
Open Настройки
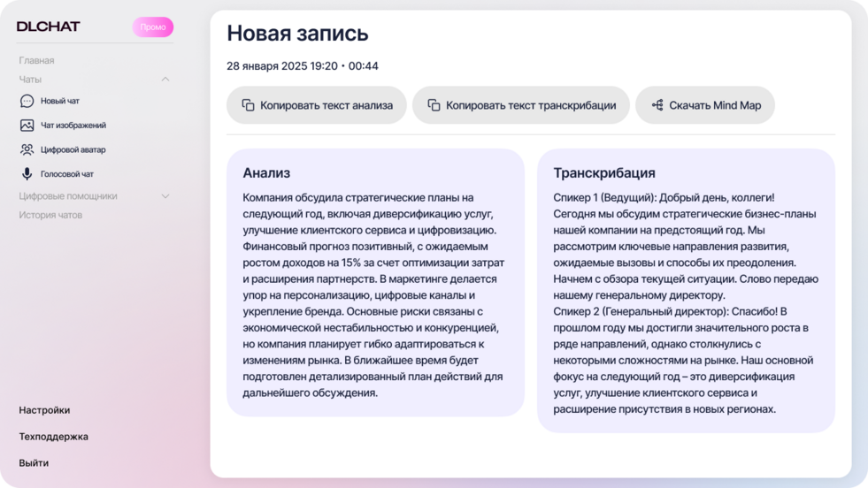point(44,410)
